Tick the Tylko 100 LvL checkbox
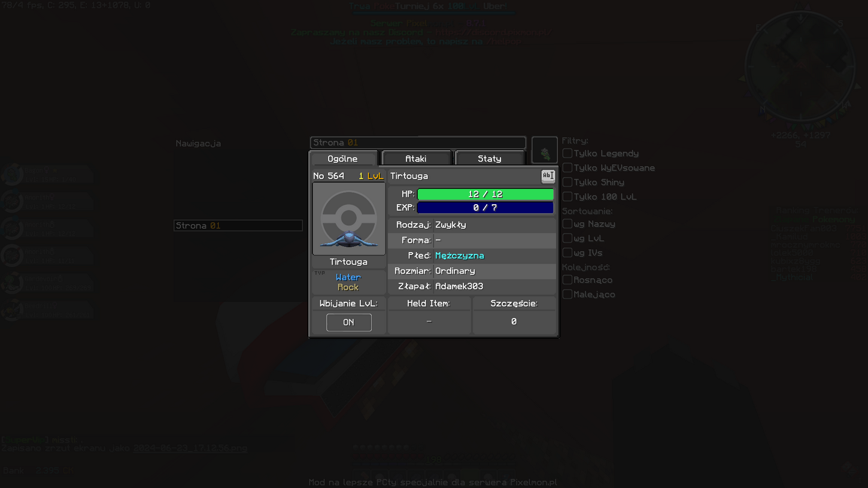 tap(567, 197)
